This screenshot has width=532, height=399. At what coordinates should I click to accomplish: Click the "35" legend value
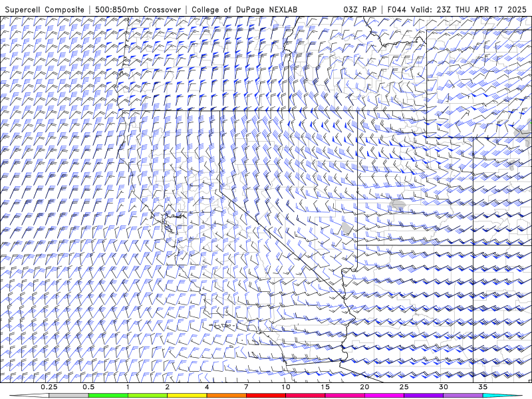pos(483,387)
